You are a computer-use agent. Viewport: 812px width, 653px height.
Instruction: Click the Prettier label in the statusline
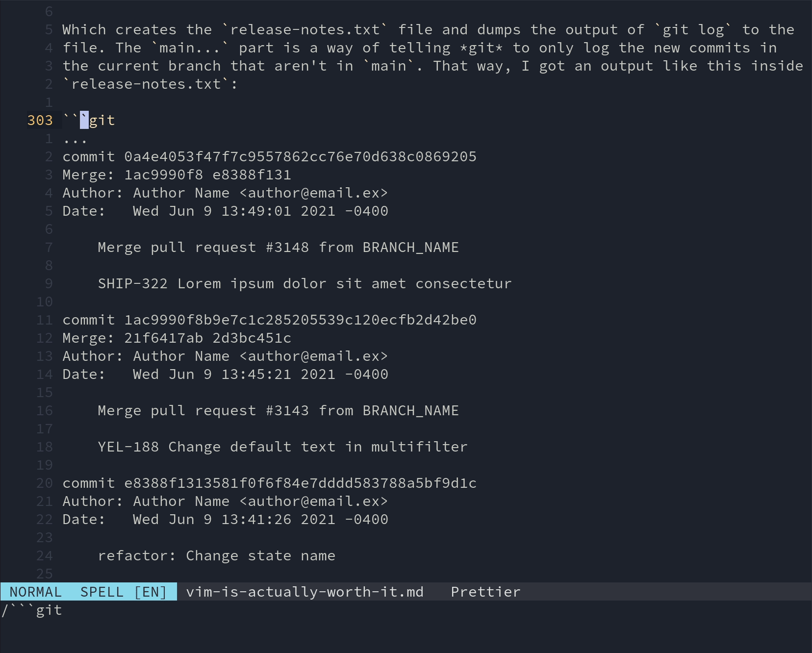(x=485, y=592)
